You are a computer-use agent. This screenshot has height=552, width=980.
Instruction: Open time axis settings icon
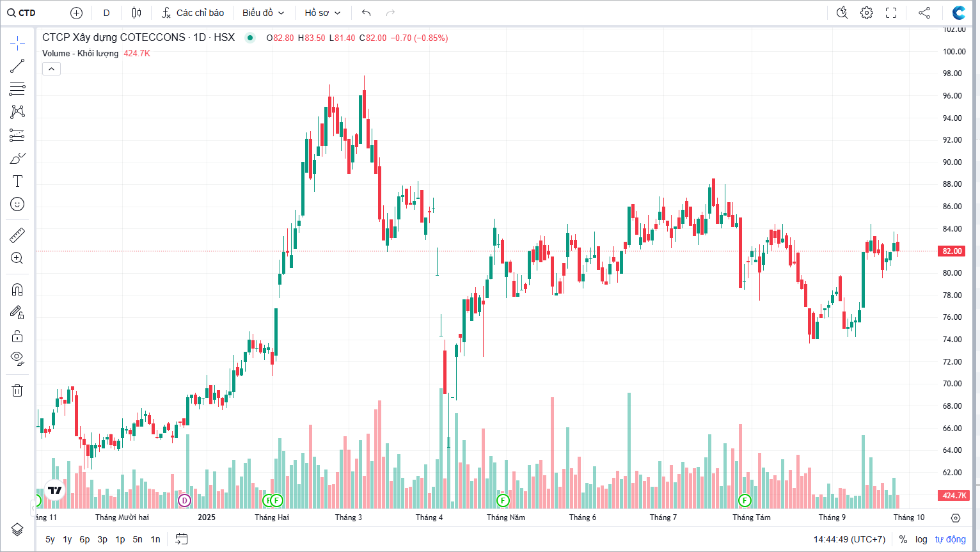[956, 517]
